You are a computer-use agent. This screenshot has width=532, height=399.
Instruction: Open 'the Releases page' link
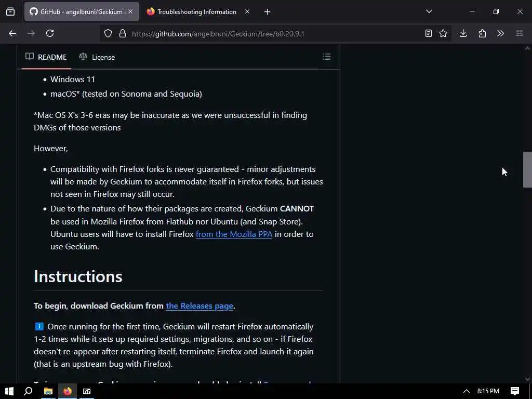pyautogui.click(x=199, y=305)
